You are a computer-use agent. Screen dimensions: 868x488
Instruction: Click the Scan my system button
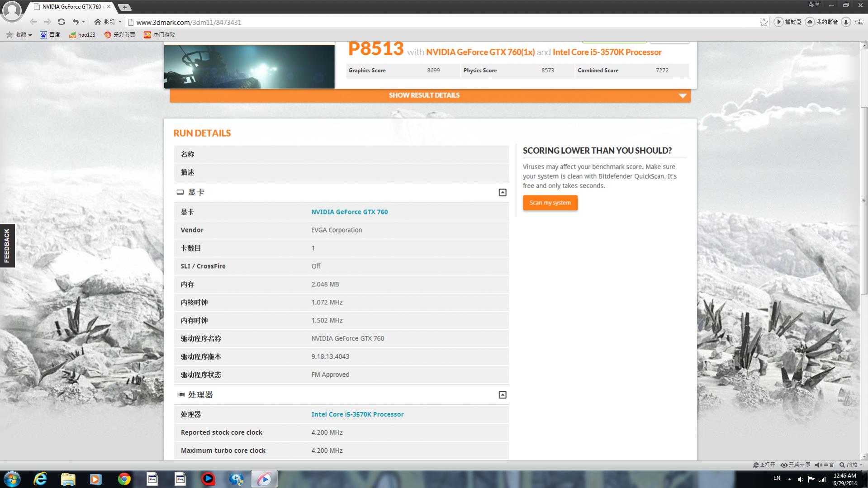pyautogui.click(x=550, y=203)
